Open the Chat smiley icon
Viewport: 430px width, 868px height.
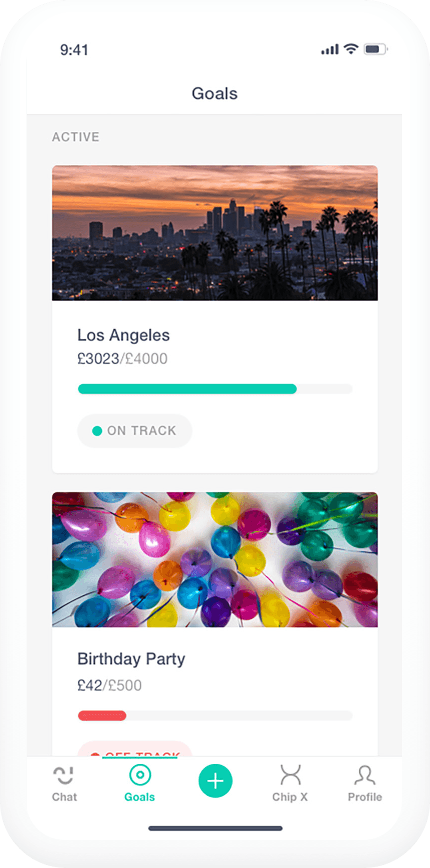tap(64, 775)
